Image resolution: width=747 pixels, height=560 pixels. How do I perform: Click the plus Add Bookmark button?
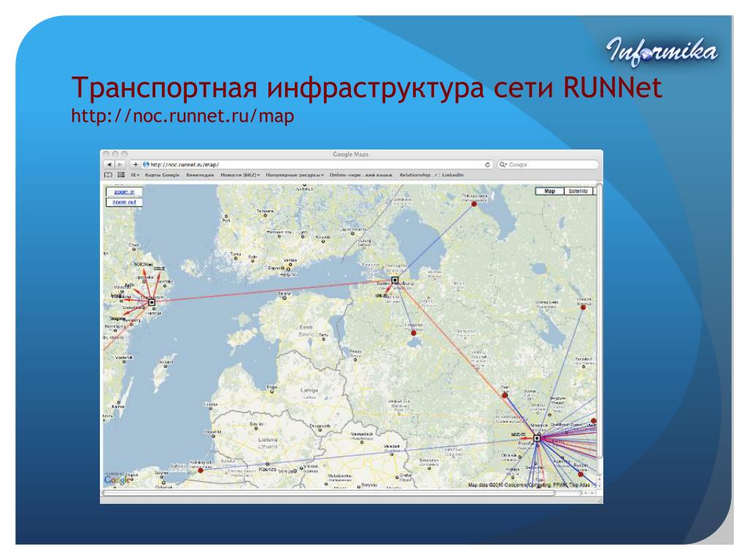[x=135, y=165]
